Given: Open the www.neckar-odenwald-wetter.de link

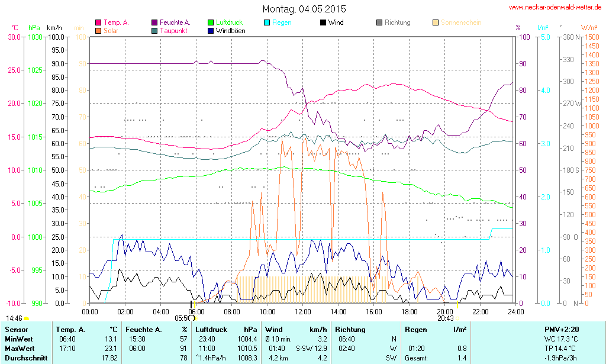Looking at the screenshot, I should click(555, 8).
